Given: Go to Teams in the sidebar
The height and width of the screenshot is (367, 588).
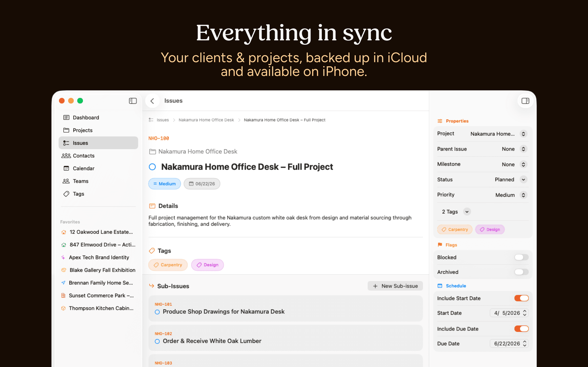Looking at the screenshot, I should tap(80, 181).
